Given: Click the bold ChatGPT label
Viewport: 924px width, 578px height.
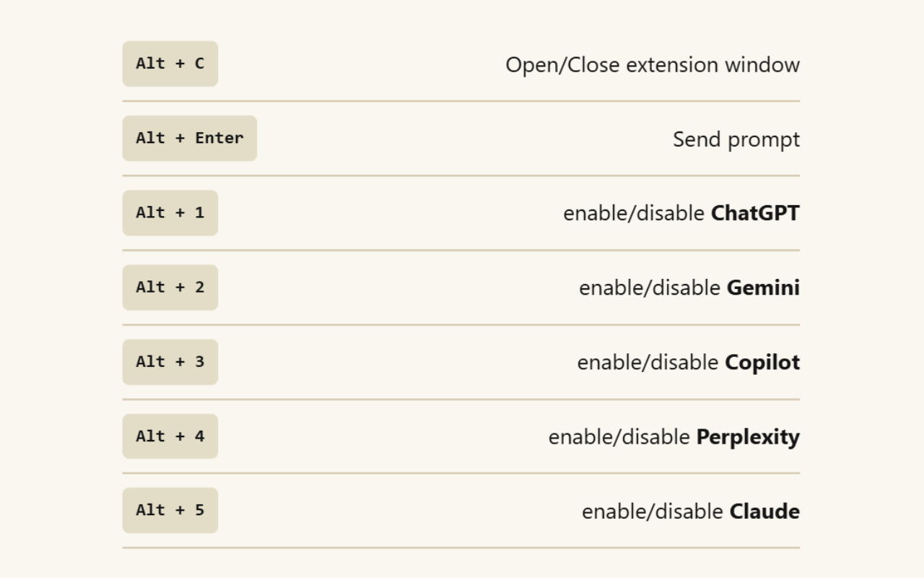Looking at the screenshot, I should 755,213.
